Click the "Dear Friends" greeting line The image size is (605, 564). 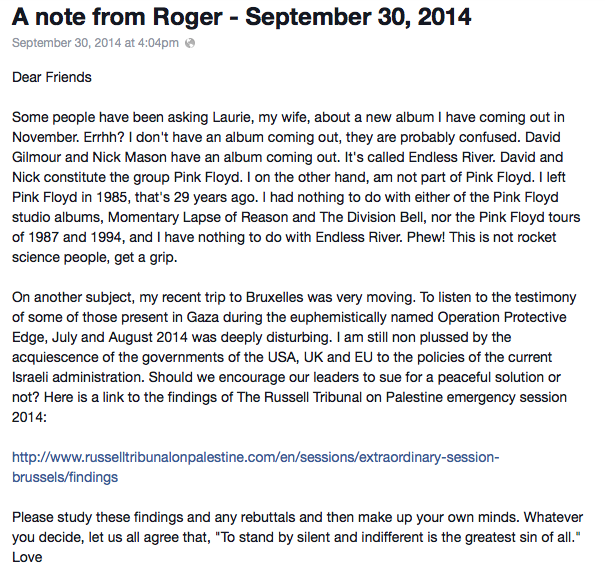52,76
